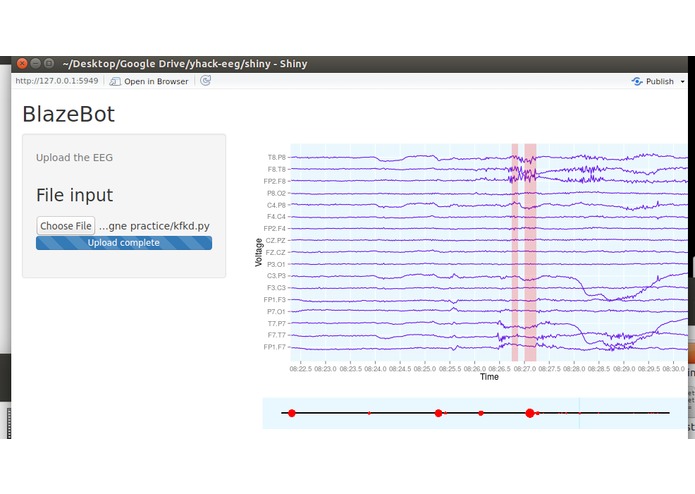Click the F8.T8 channel label
Screen dimensions: 695x494
(x=277, y=169)
